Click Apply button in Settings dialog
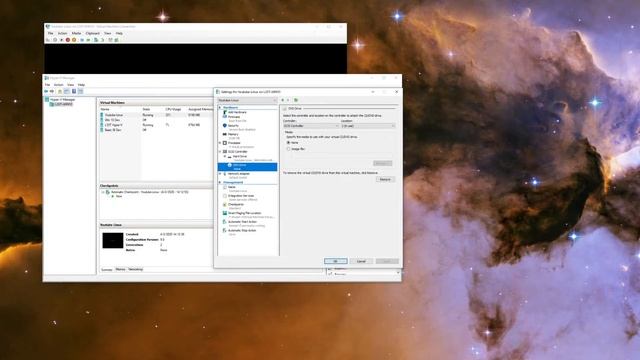The width and height of the screenshot is (640, 360). tap(387, 261)
